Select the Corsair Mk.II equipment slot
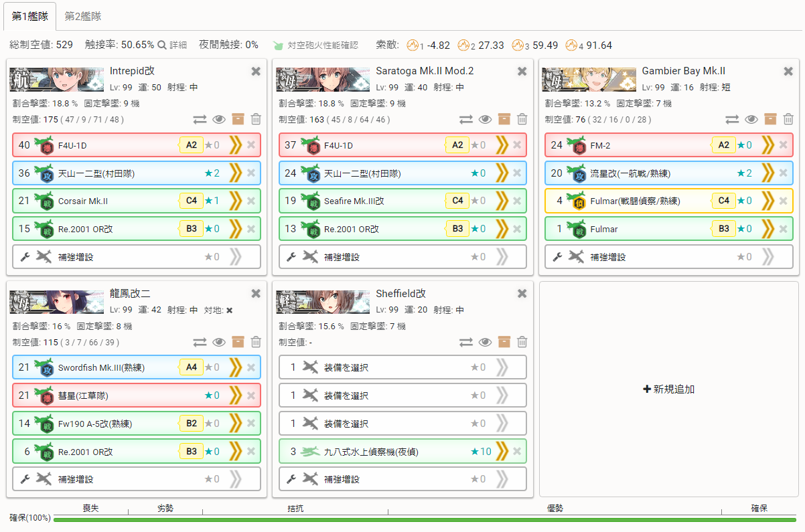This screenshot has height=532, width=805. click(137, 201)
